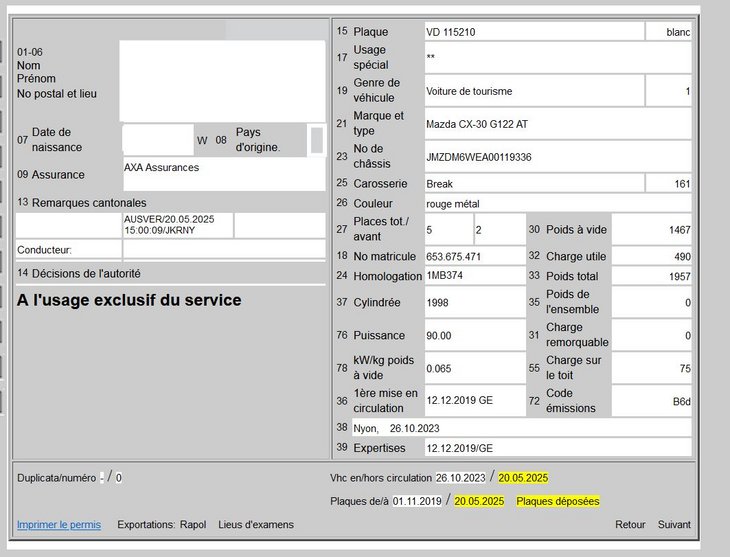Click the Date de naissance field
The height and width of the screenshot is (557, 730).
pos(158,140)
